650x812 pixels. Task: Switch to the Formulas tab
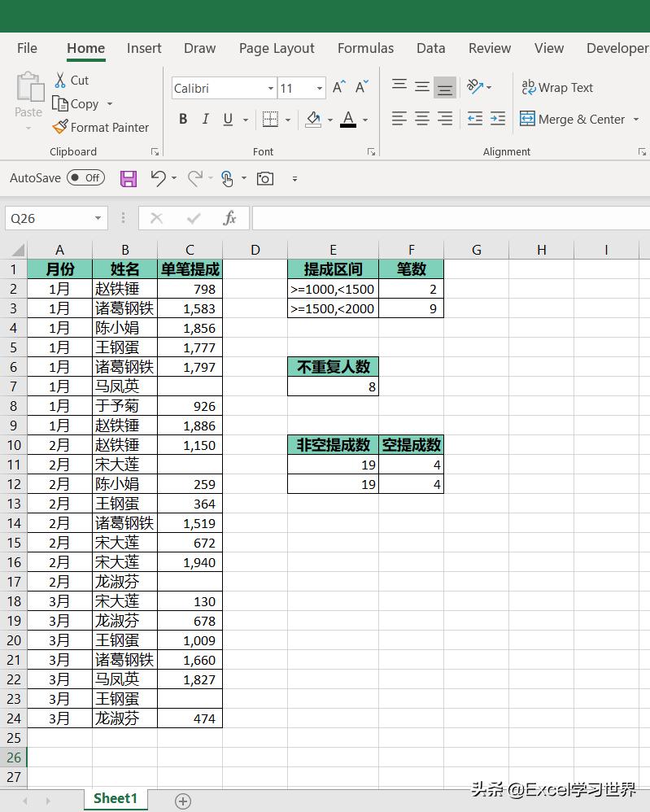[x=365, y=48]
